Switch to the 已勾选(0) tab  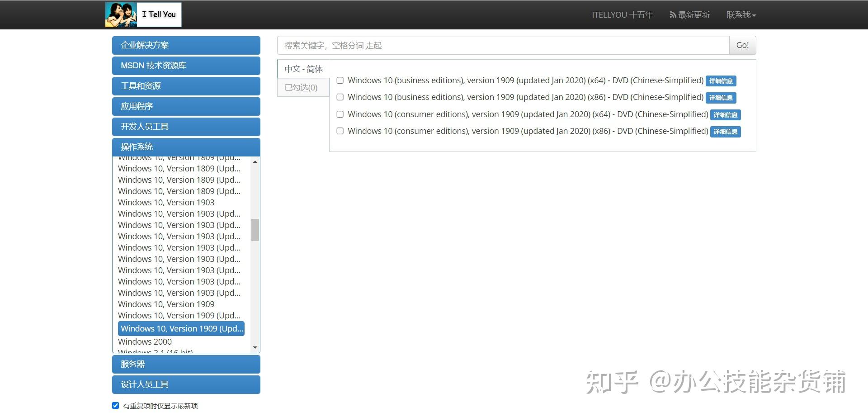(x=303, y=87)
